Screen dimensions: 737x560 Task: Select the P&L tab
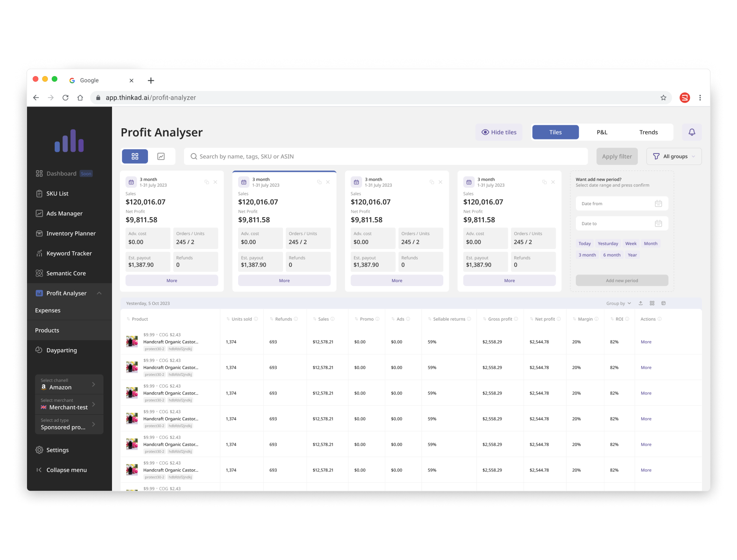point(602,132)
